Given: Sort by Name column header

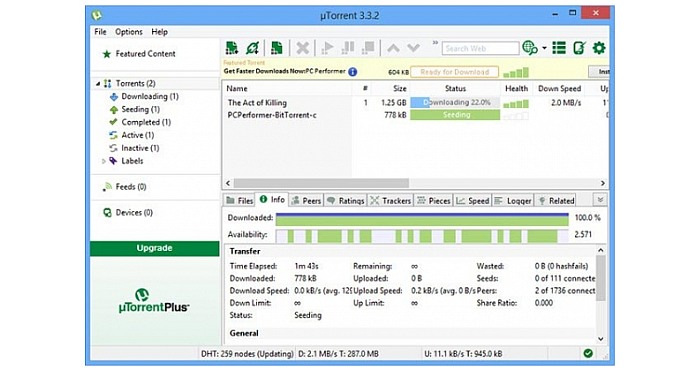Looking at the screenshot, I should [237, 89].
